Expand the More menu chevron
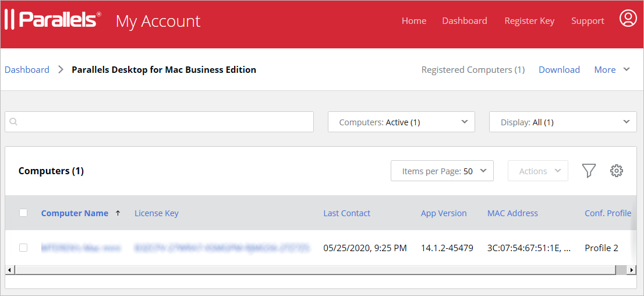This screenshot has height=296, width=644. (x=627, y=69)
